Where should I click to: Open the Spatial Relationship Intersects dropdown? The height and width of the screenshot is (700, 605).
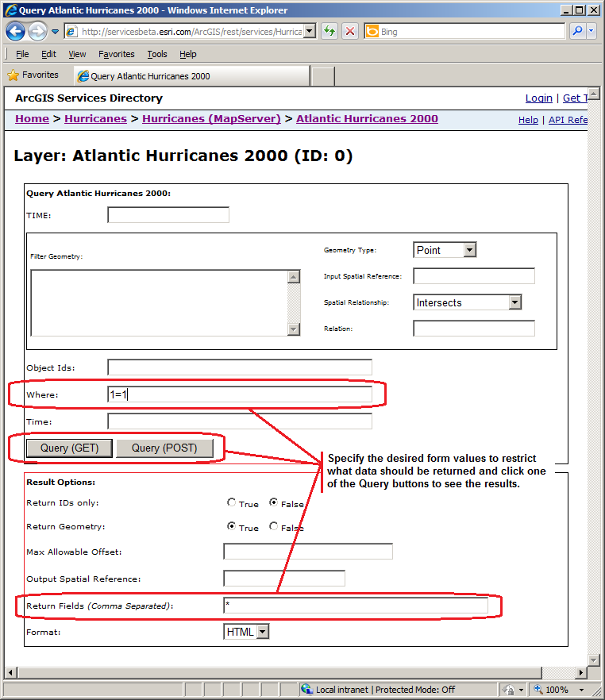tap(468, 302)
